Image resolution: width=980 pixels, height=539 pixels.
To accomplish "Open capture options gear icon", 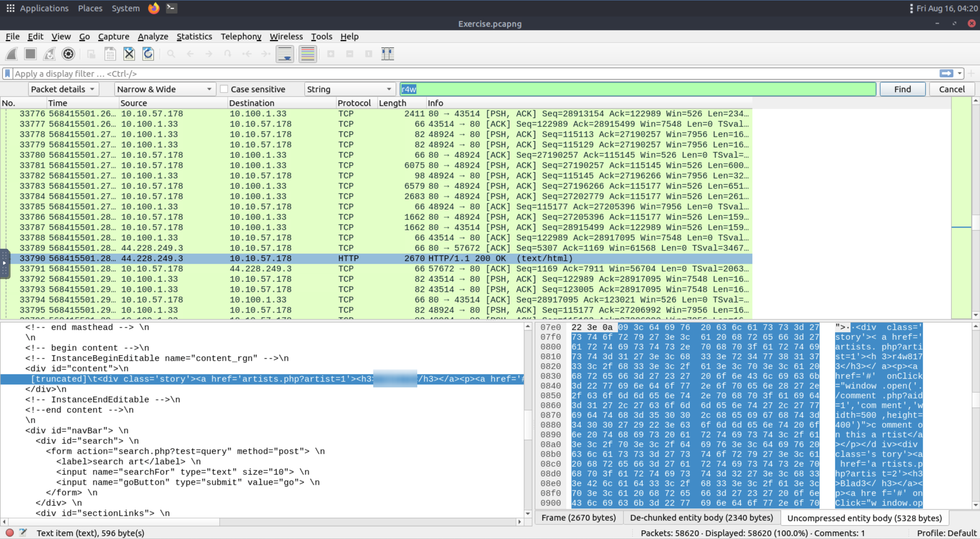I will click(69, 54).
